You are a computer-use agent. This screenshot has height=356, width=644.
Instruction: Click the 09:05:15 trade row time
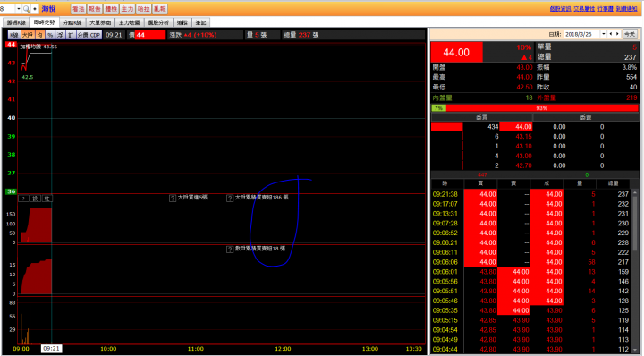point(445,320)
